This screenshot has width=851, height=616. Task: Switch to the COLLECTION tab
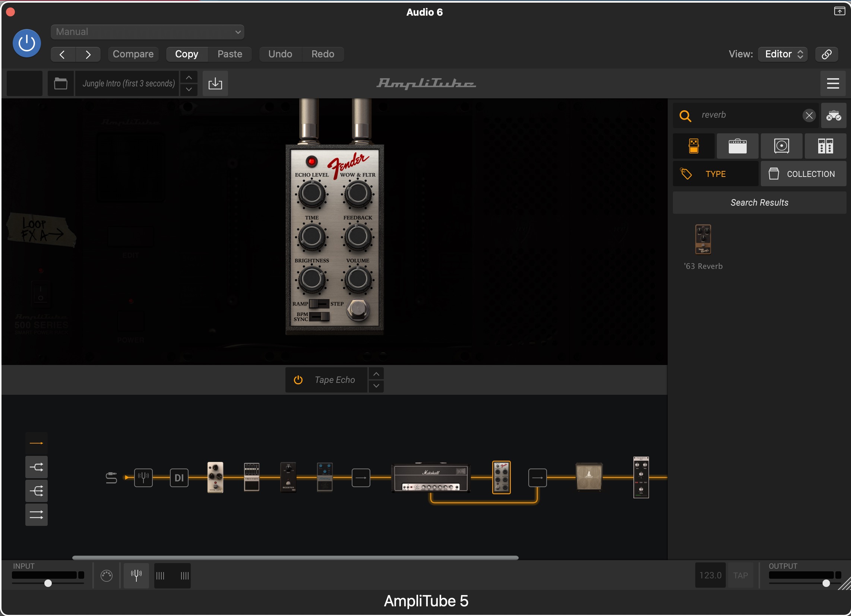pyautogui.click(x=803, y=174)
